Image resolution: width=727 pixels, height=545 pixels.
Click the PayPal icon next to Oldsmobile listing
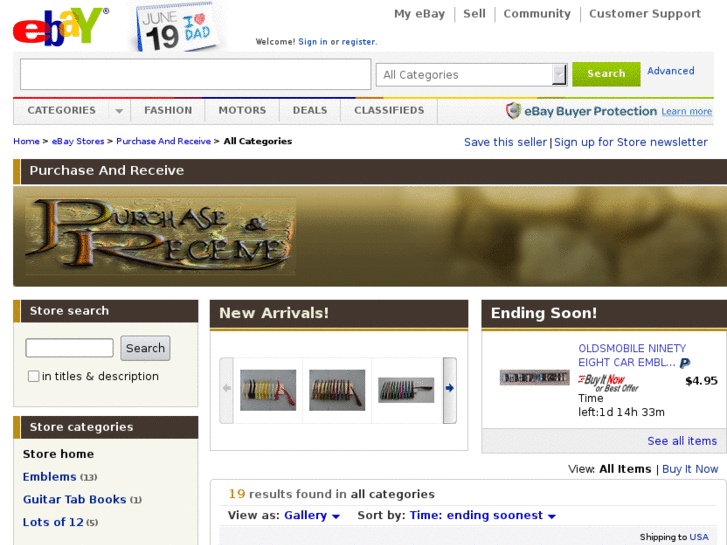click(685, 363)
